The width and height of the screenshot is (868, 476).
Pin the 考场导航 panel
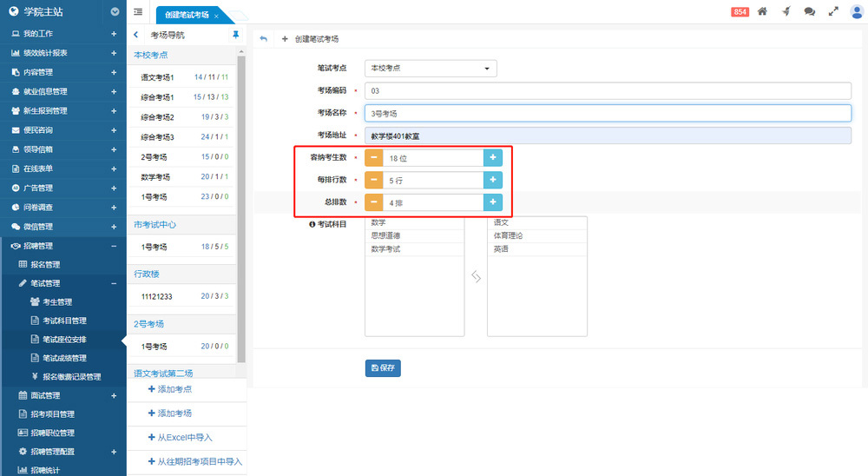pos(235,35)
